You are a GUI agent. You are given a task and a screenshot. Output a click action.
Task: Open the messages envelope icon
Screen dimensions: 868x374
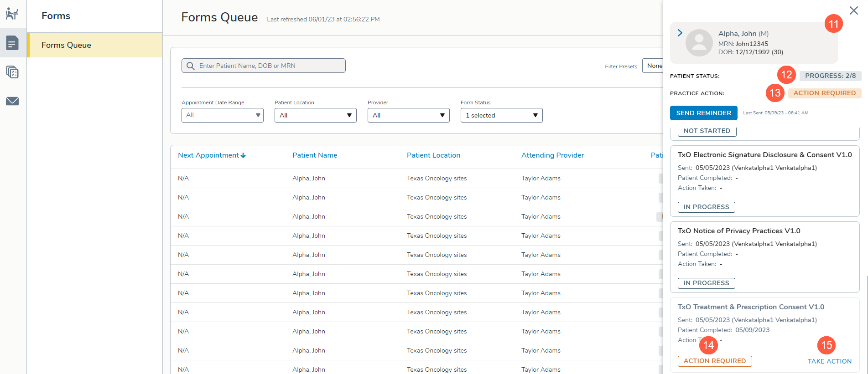tap(12, 101)
